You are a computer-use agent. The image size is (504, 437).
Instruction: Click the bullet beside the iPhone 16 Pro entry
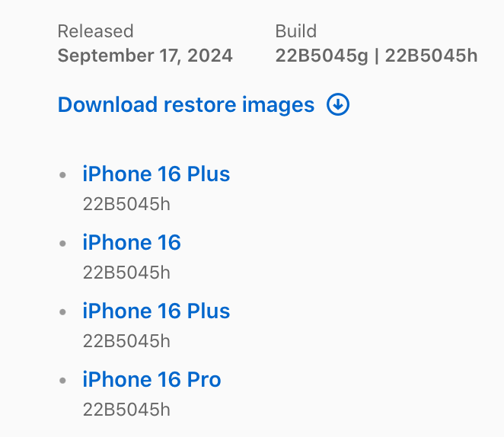(x=62, y=381)
